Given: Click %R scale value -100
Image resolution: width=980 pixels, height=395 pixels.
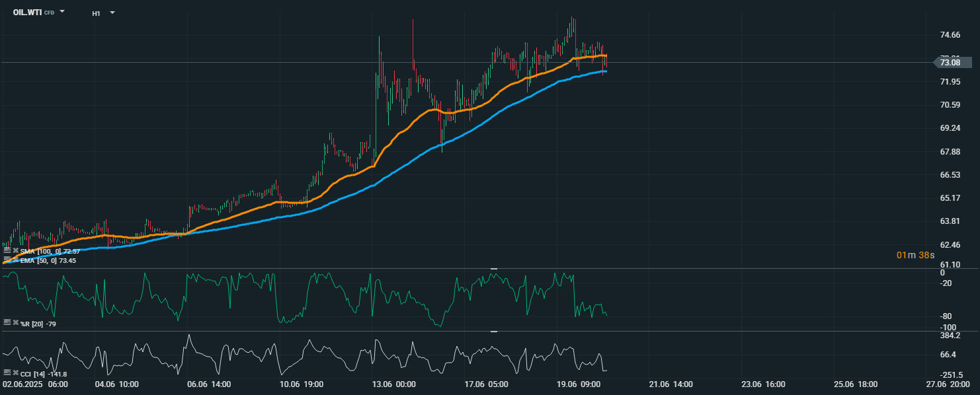Looking at the screenshot, I should [x=948, y=328].
